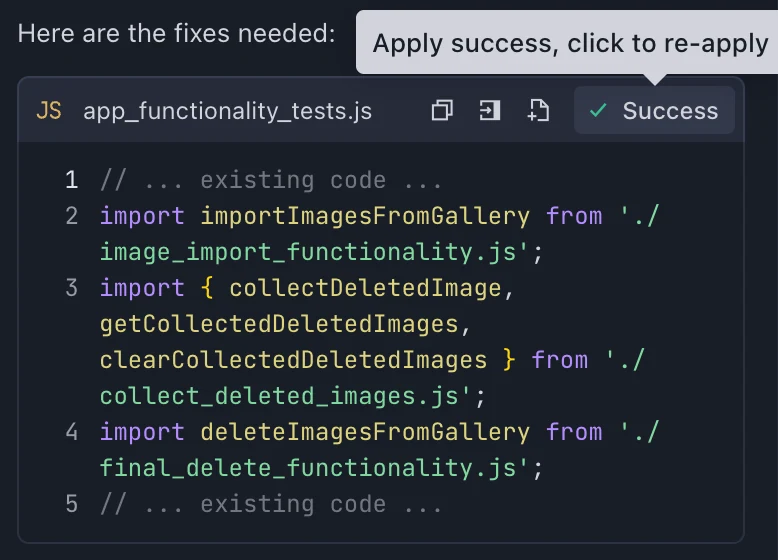Viewport: 778px width, 560px height.
Task: Click the Success re-apply button
Action: [654, 110]
